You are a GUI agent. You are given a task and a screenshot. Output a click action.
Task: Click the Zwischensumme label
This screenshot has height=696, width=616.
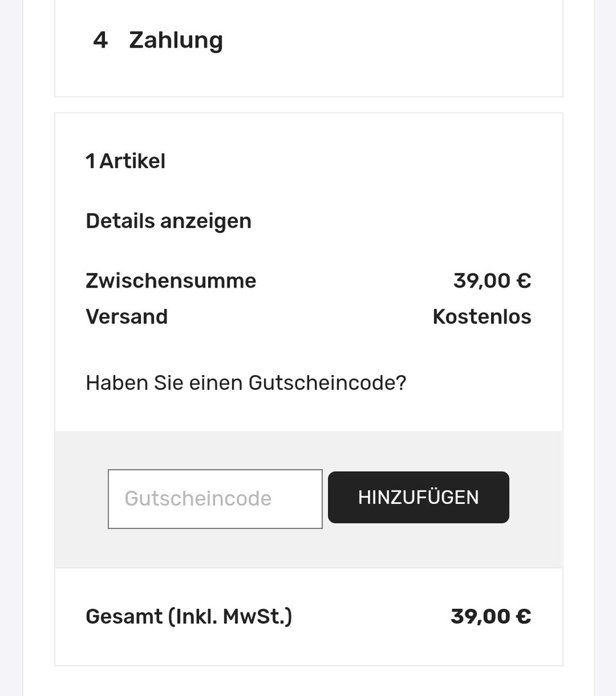click(171, 281)
